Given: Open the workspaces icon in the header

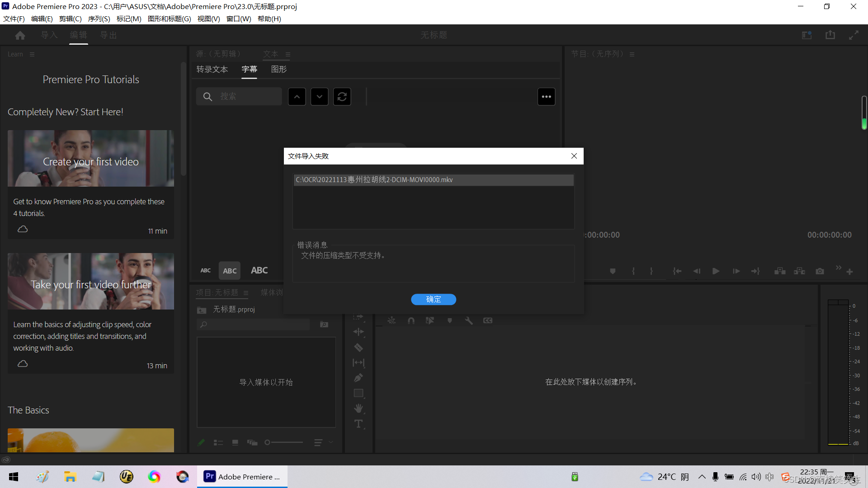Looking at the screenshot, I should pos(807,35).
